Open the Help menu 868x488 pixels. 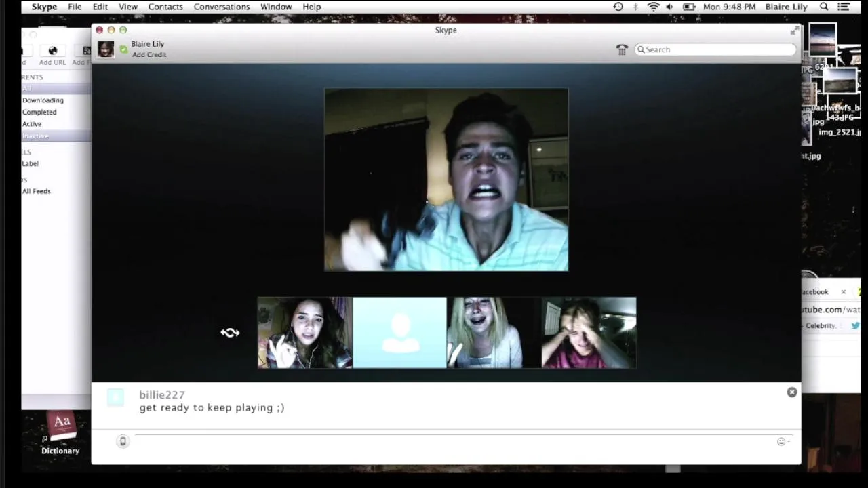click(x=312, y=7)
